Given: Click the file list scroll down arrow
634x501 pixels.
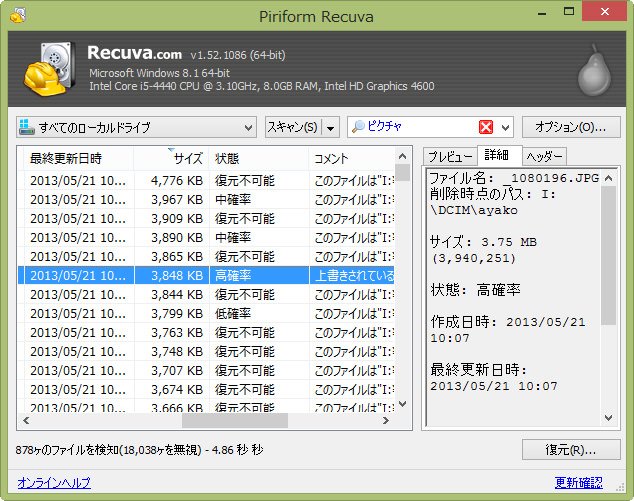Looking at the screenshot, I should pyautogui.click(x=402, y=404).
